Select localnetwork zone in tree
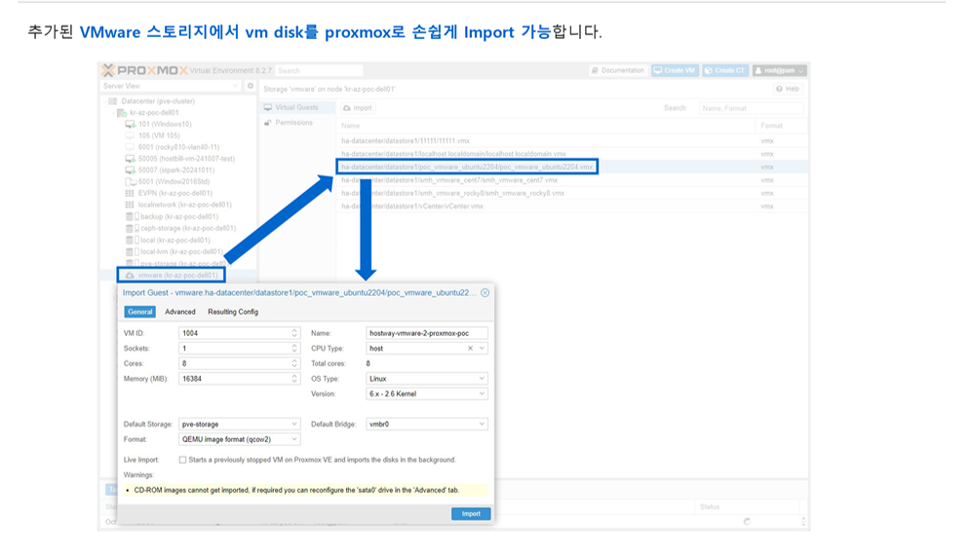Screen dimensions: 971x542 point(185,205)
